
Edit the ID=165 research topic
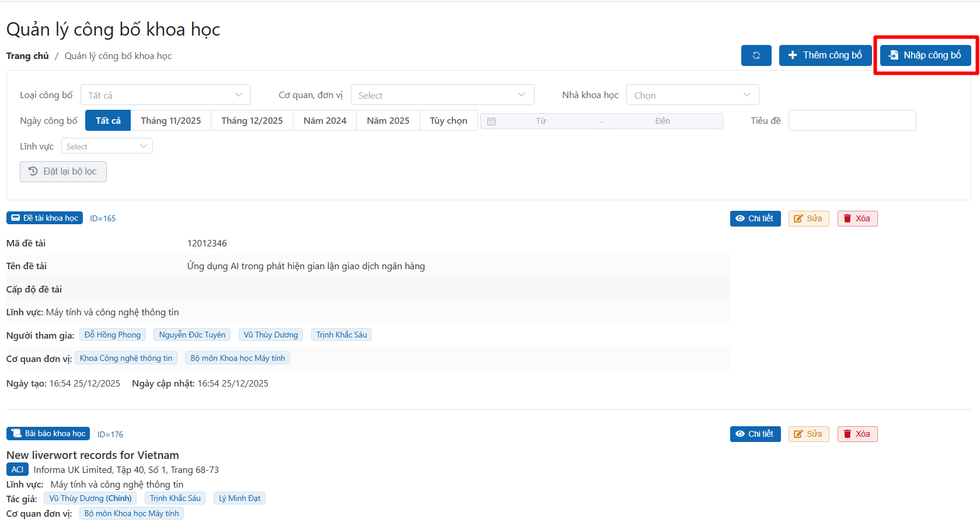(x=808, y=219)
